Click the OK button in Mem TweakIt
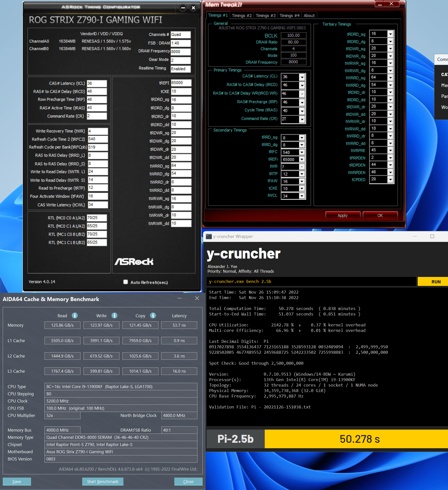This screenshot has width=448, height=490. click(x=380, y=216)
